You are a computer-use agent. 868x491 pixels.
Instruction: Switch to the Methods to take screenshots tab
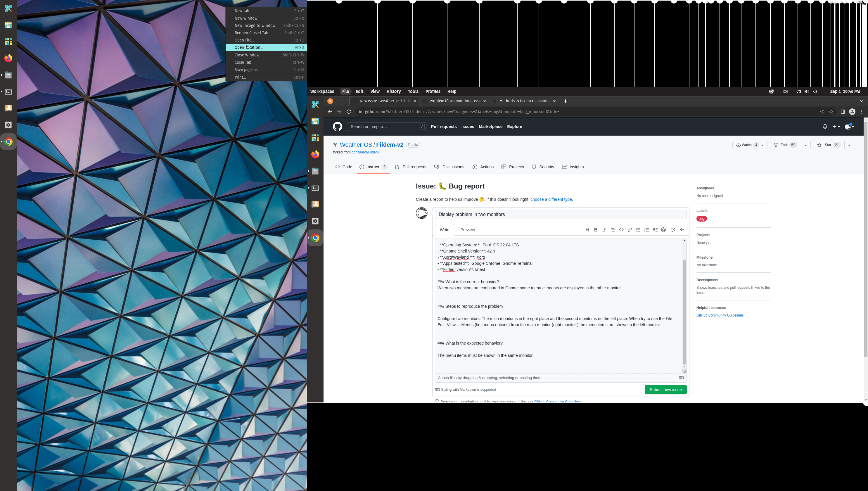524,101
